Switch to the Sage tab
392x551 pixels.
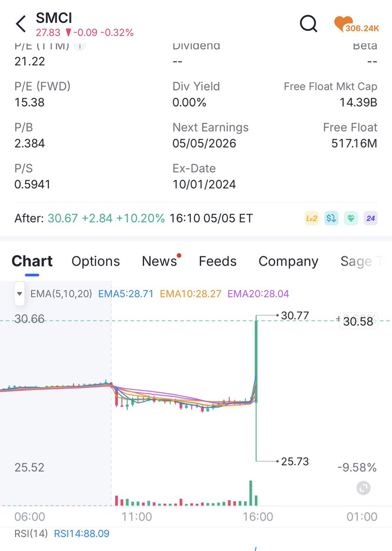(x=356, y=261)
